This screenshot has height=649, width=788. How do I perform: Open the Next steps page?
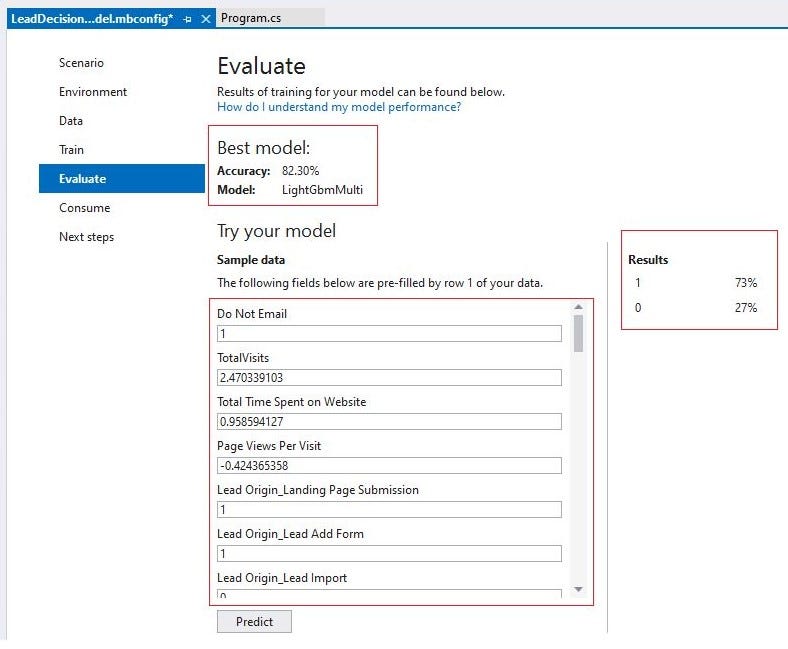(x=86, y=237)
